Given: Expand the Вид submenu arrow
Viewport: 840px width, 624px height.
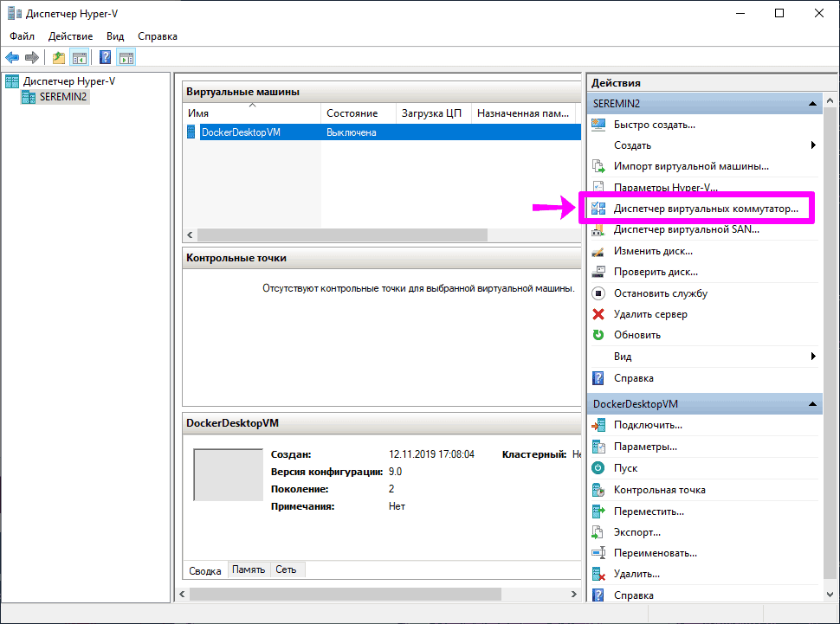Looking at the screenshot, I should (x=813, y=357).
